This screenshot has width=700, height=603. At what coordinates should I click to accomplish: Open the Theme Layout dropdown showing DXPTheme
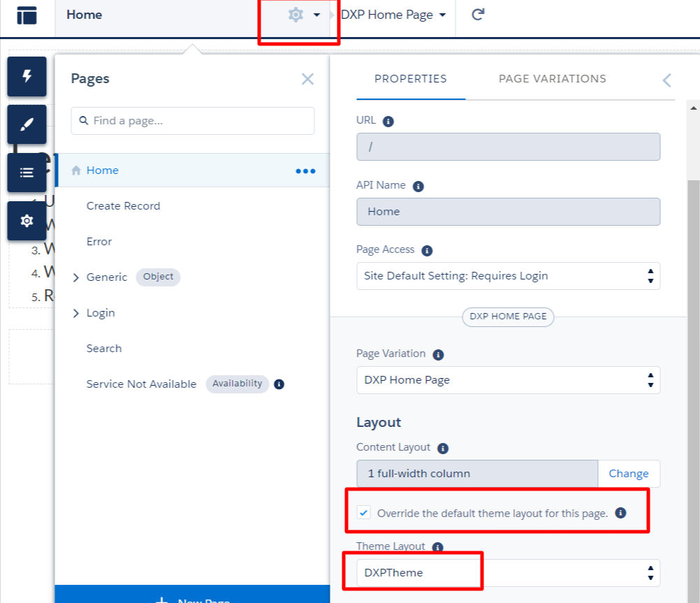point(508,573)
